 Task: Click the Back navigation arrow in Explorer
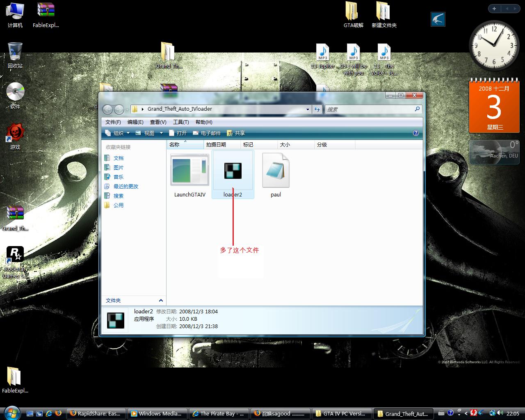[107, 109]
